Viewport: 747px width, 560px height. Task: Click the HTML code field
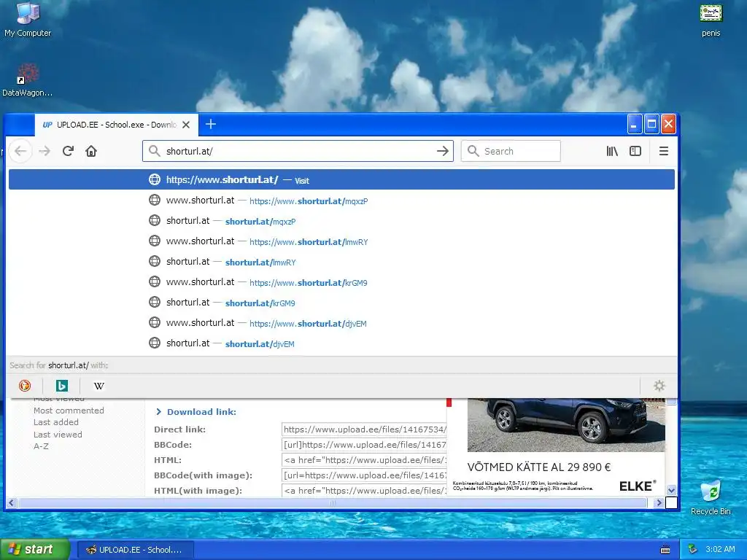(365, 460)
